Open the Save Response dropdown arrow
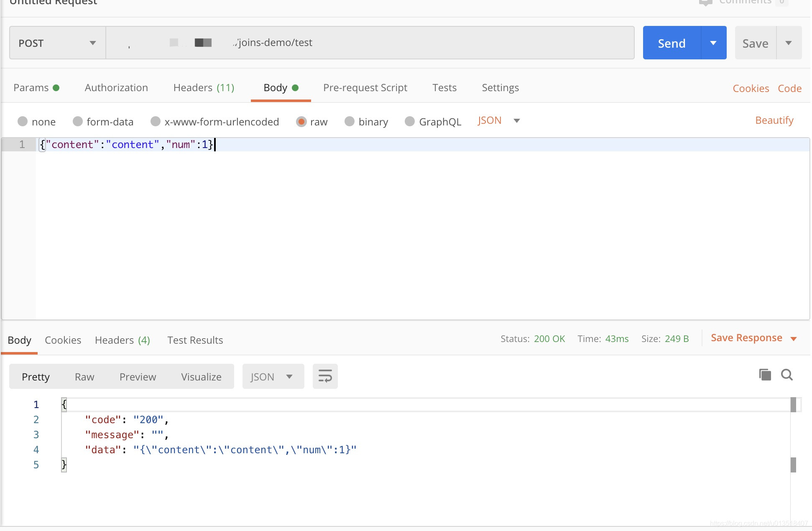 [794, 339]
